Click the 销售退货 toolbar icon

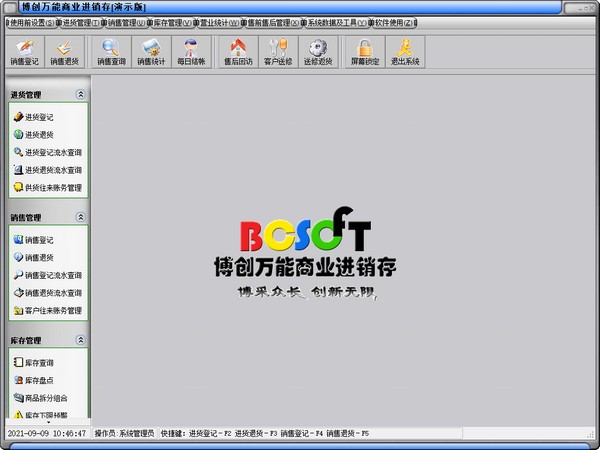[65, 51]
